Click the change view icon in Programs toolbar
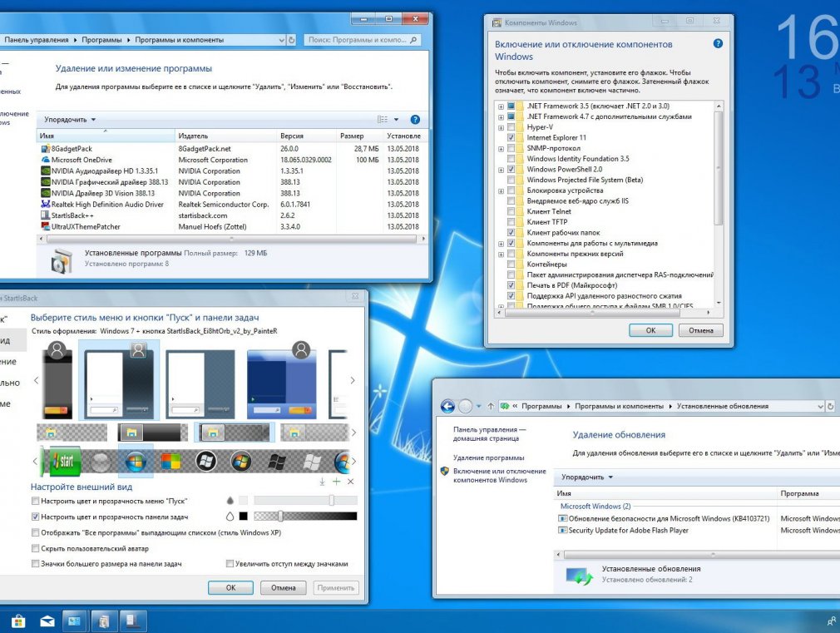This screenshot has height=633, width=840. 382,120
